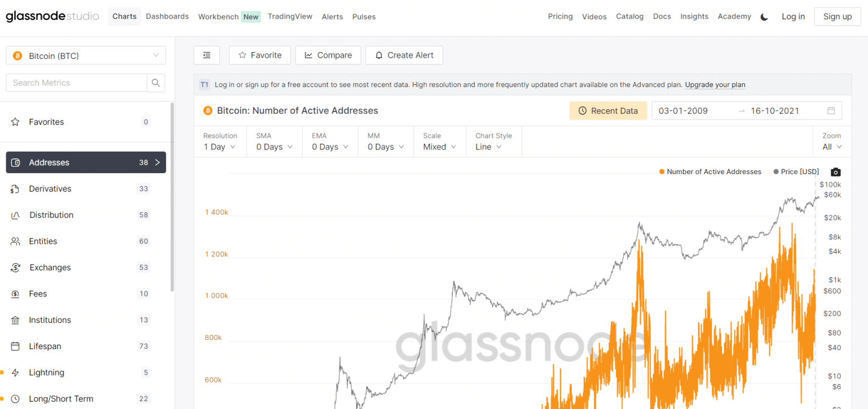Select the Exchanges category icon
The height and width of the screenshot is (409, 868).
pos(15,267)
